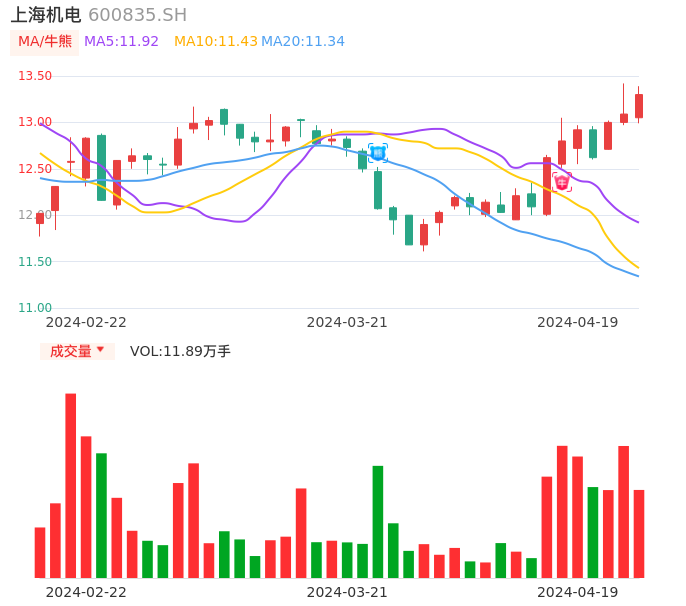
Task: Click the rightmost red volume bar
Action: point(639,533)
